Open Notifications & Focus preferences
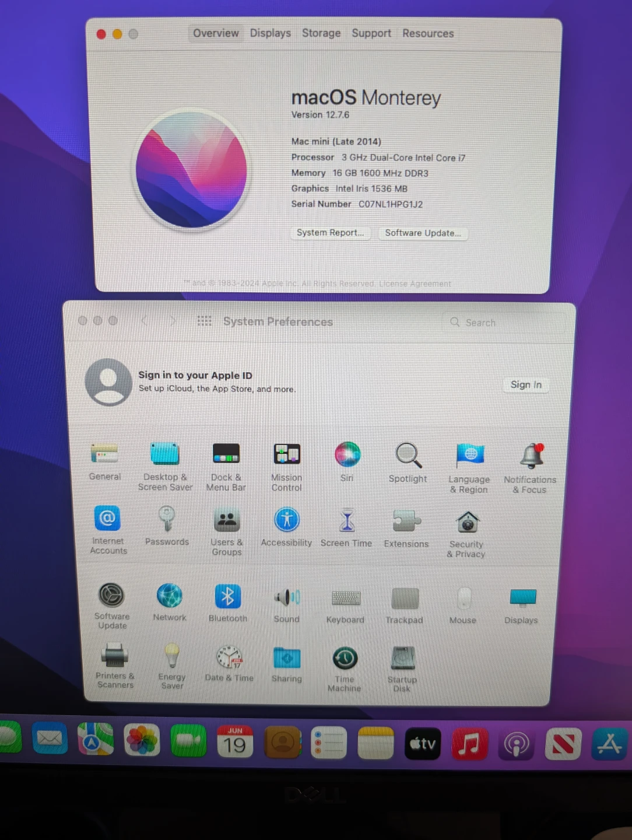The width and height of the screenshot is (632, 840). pyautogui.click(x=531, y=456)
